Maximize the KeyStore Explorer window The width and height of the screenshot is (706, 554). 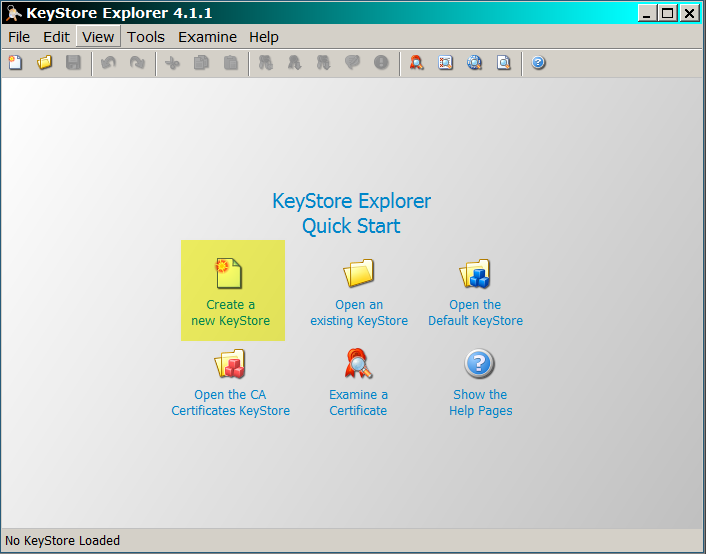(x=668, y=13)
